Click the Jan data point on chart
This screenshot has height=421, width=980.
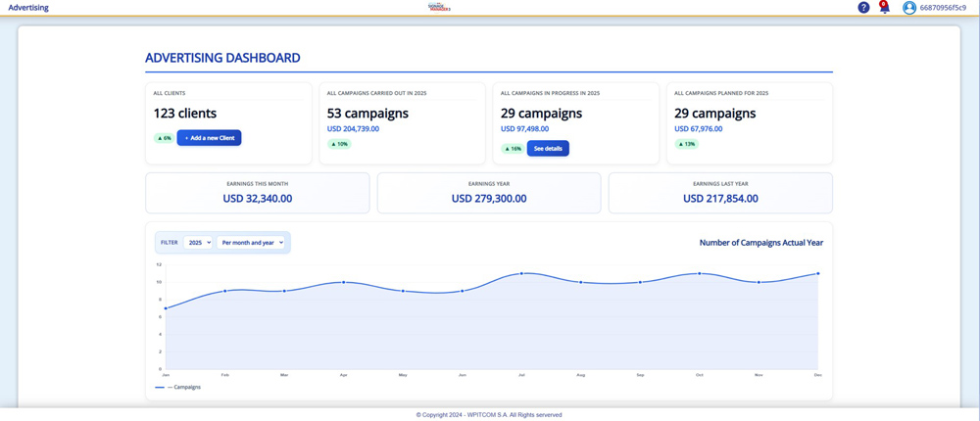[x=166, y=308]
